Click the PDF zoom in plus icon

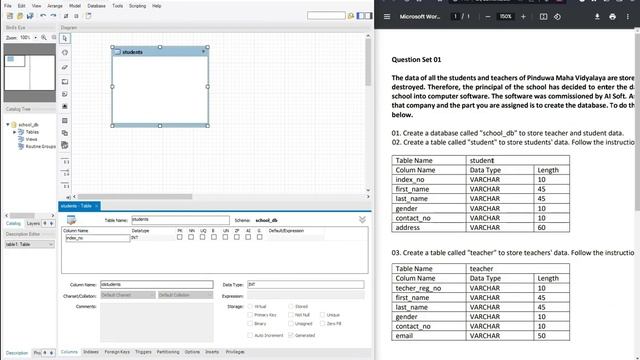(523, 17)
